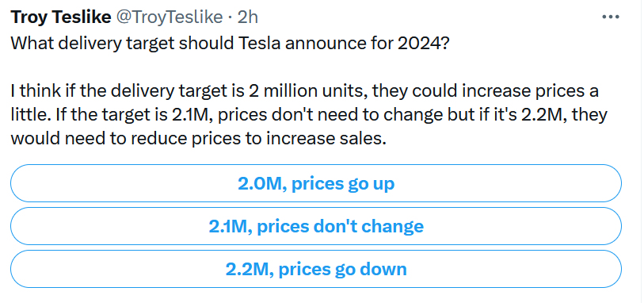The image size is (644, 303).
Task: Choose the "2.2M, prices go down" option
Action: [x=316, y=269]
